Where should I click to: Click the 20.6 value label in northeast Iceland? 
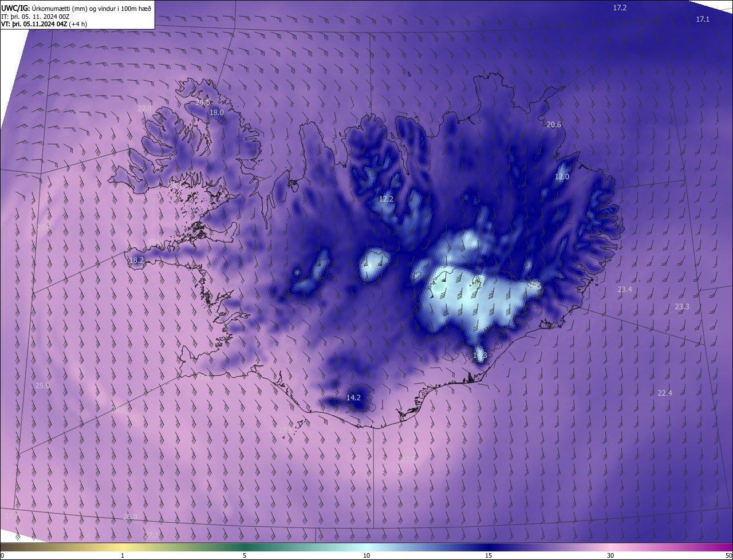[x=554, y=125]
